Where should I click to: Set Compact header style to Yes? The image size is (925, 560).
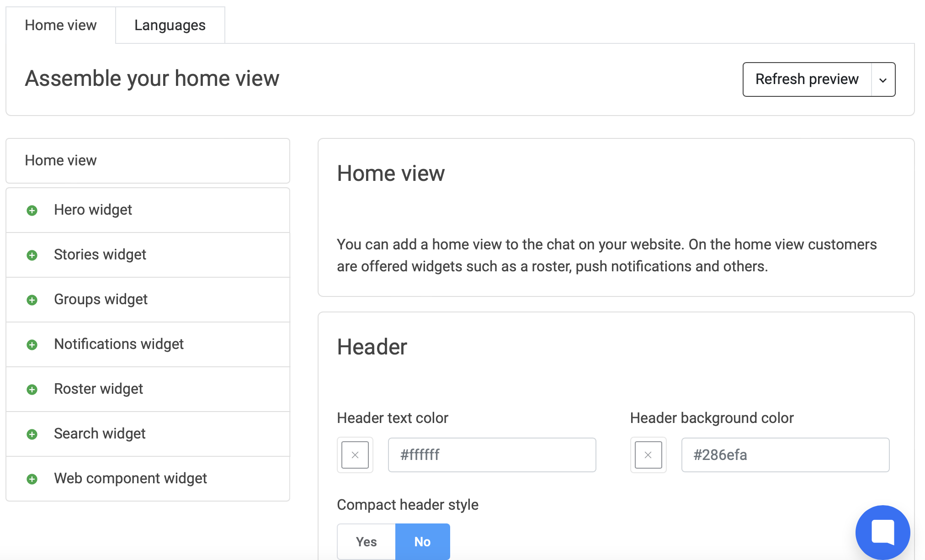tap(366, 542)
